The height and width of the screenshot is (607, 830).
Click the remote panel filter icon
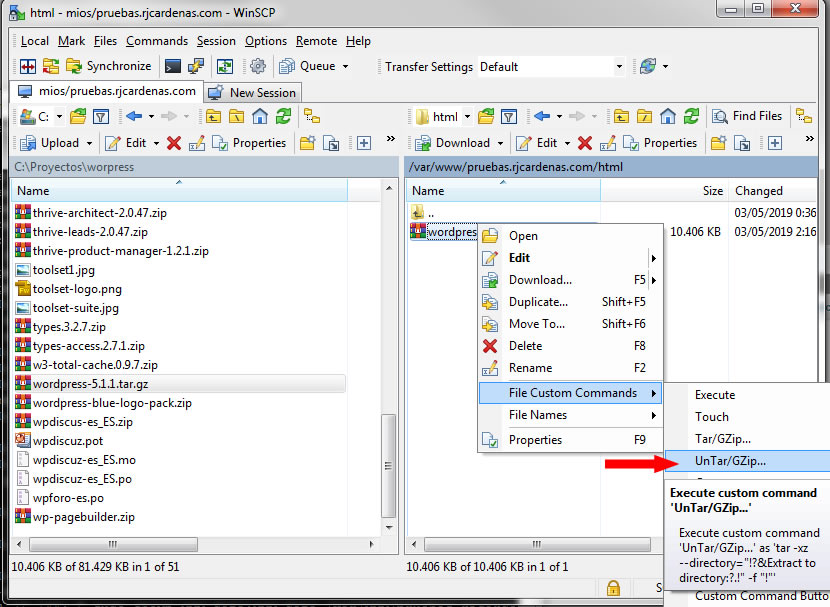(x=509, y=116)
